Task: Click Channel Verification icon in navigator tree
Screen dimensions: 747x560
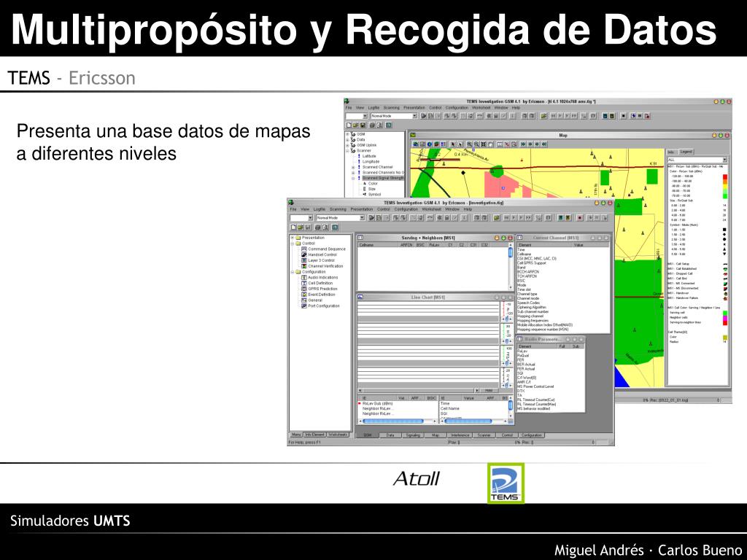Action: click(304, 266)
